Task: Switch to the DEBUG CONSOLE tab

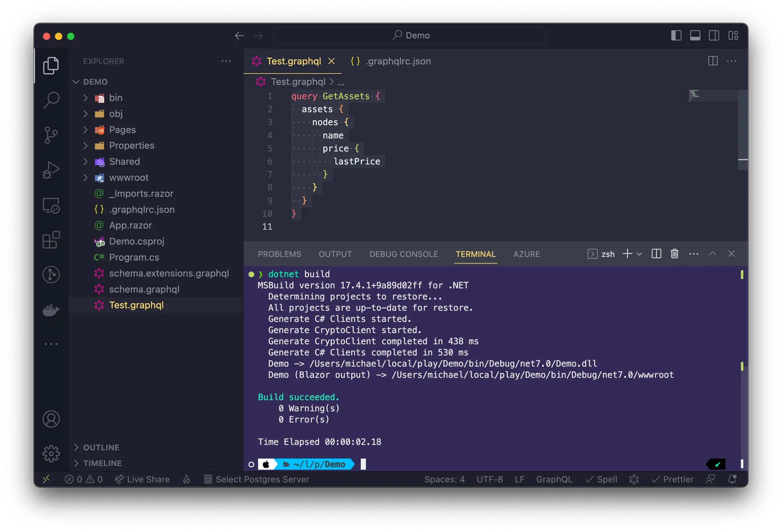Action: click(x=404, y=254)
